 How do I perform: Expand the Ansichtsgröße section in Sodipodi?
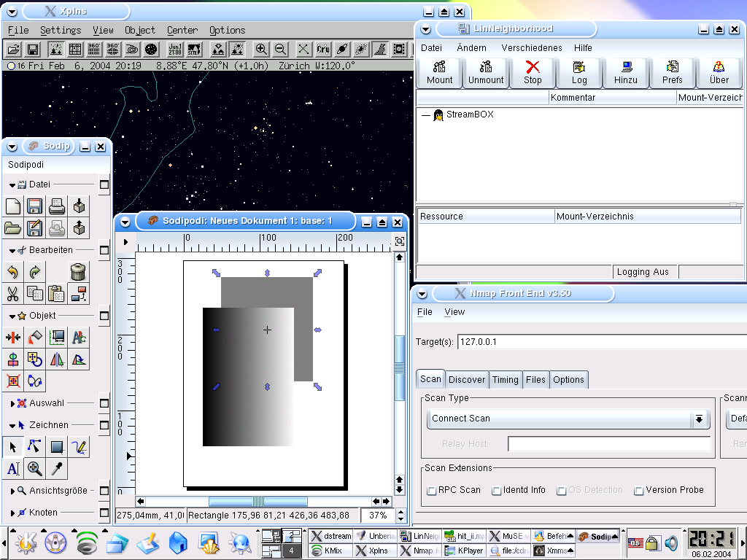(x=12, y=491)
